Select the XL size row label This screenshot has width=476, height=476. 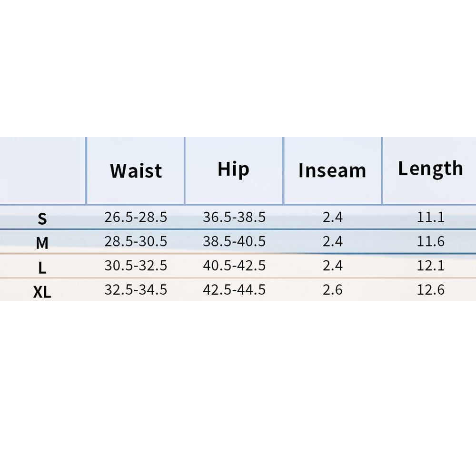(42, 292)
